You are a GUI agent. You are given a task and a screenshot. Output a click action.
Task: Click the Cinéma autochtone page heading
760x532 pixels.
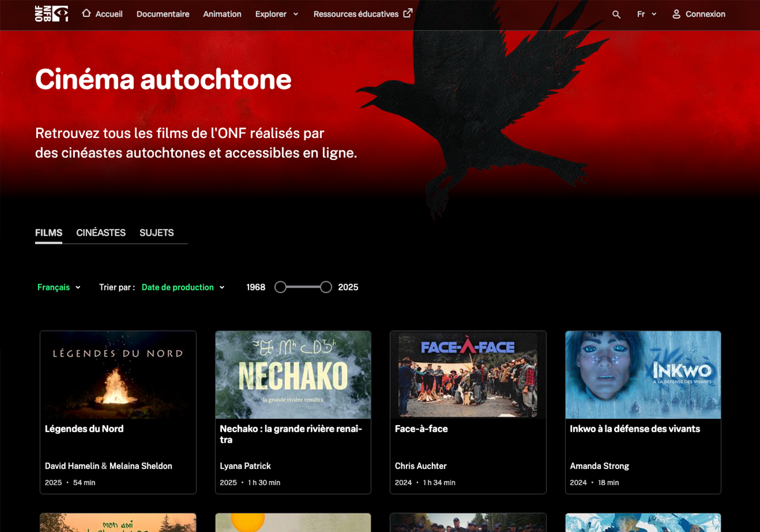(x=163, y=79)
